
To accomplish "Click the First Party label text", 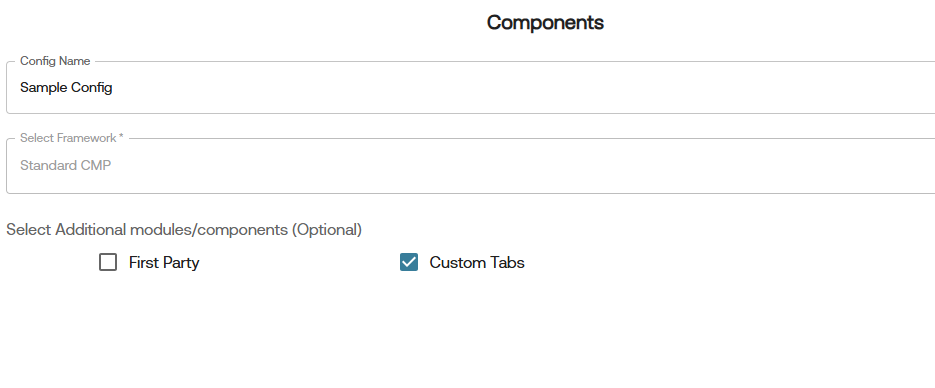I will pyautogui.click(x=164, y=263).
